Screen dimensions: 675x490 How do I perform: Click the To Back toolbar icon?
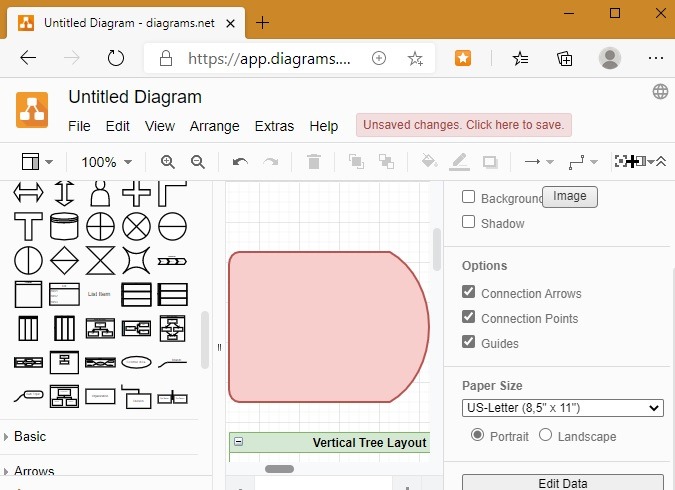point(386,162)
